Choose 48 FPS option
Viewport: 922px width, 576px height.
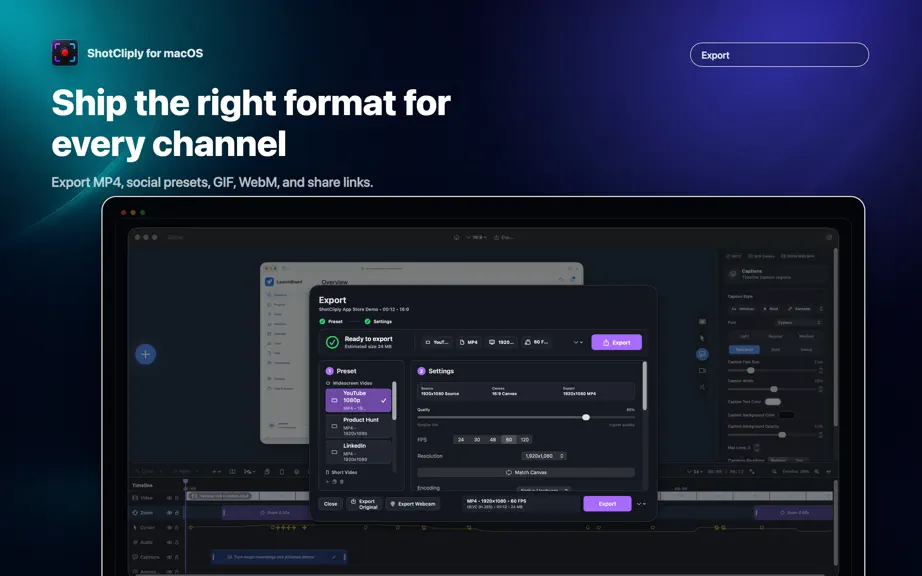[x=493, y=440]
